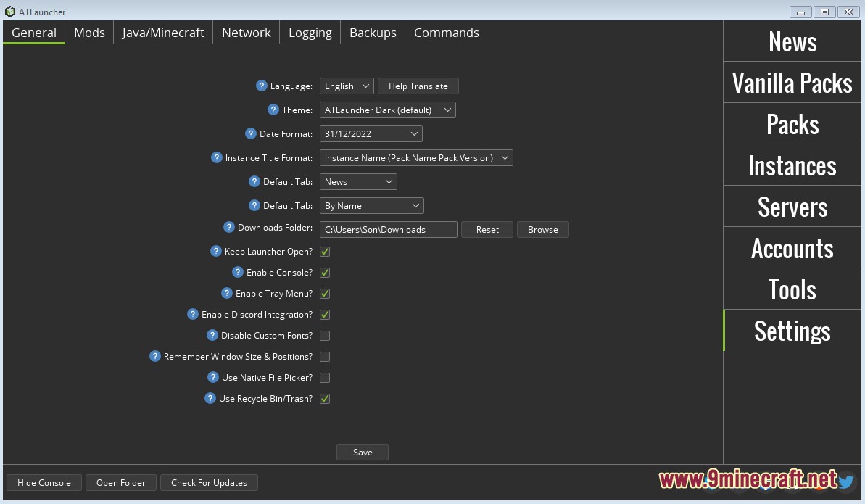
Task: Open the Language dropdown showing English
Action: (347, 86)
